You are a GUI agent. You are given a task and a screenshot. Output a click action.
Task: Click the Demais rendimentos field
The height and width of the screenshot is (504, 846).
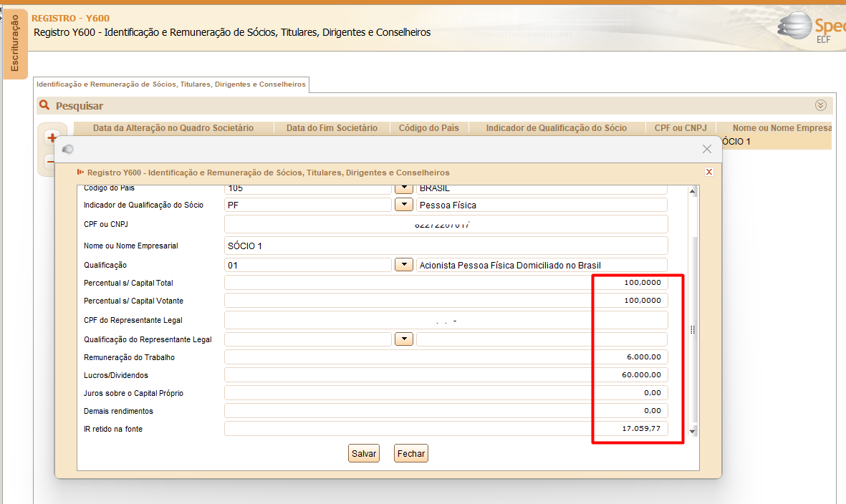446,411
